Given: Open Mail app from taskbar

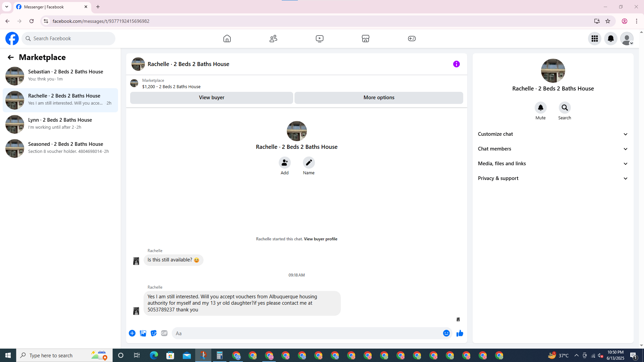Looking at the screenshot, I should point(187,355).
